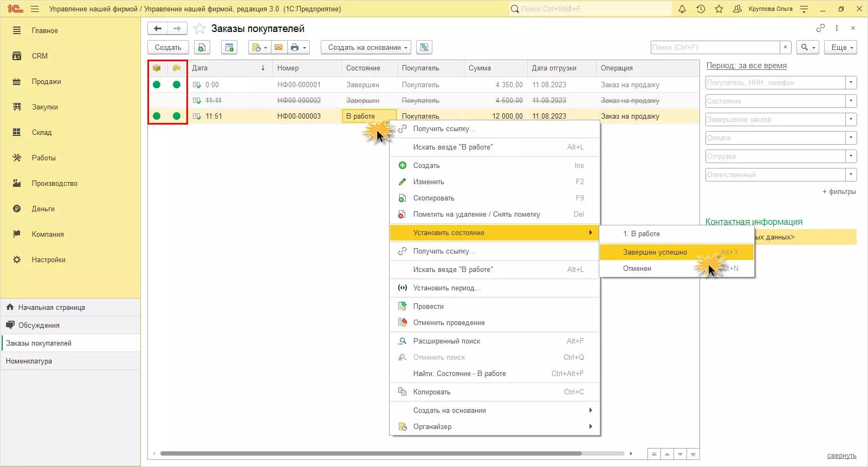868x467 pixels.
Task: Add the list to favorites with star
Action: pyautogui.click(x=199, y=29)
